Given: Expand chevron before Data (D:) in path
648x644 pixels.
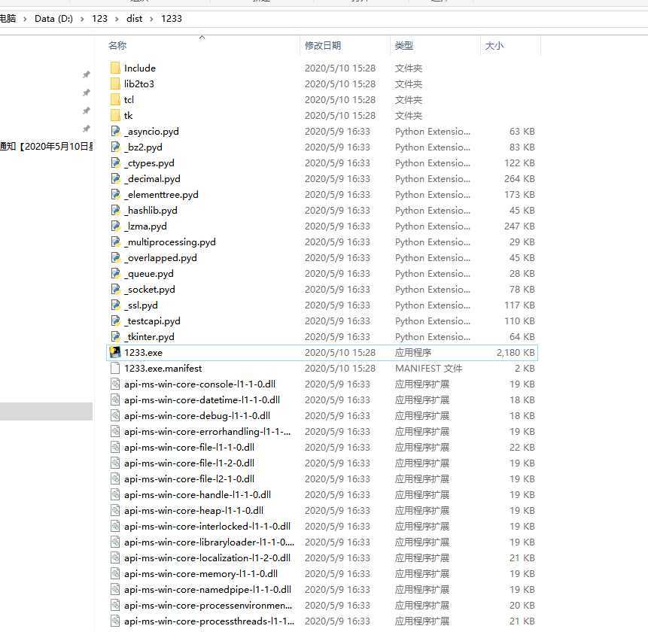Looking at the screenshot, I should point(25,19).
